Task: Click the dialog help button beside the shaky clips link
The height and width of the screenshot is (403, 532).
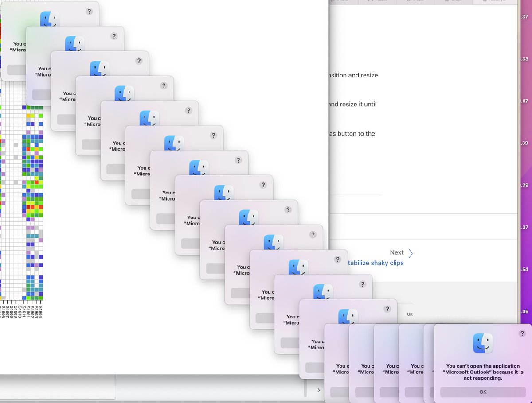Action: click(338, 260)
